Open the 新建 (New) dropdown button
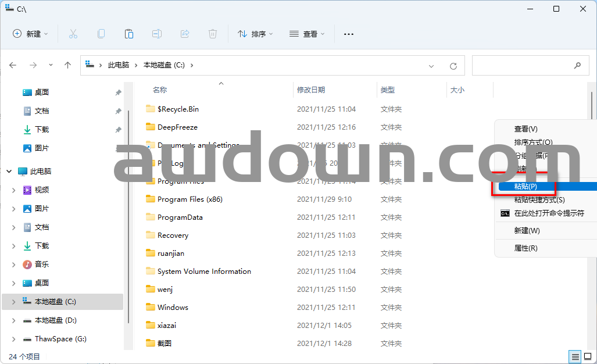597x364 pixels. pyautogui.click(x=31, y=34)
